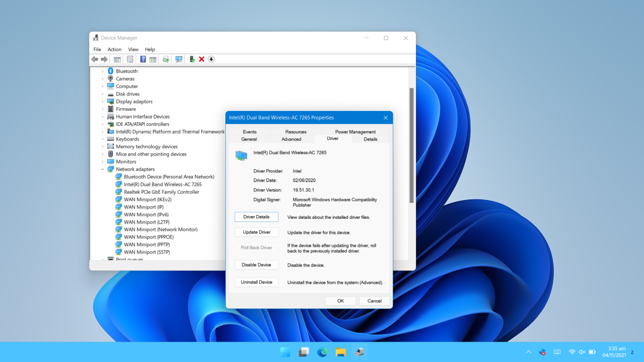644x362 pixels.
Task: Click the Monitors category icon
Action: coord(111,161)
